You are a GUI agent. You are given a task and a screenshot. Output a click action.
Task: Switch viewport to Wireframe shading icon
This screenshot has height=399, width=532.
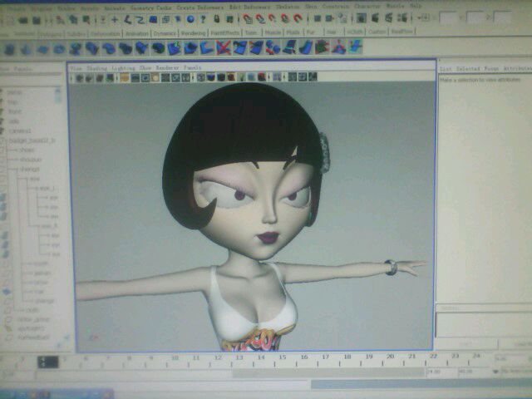pyautogui.click(x=201, y=77)
